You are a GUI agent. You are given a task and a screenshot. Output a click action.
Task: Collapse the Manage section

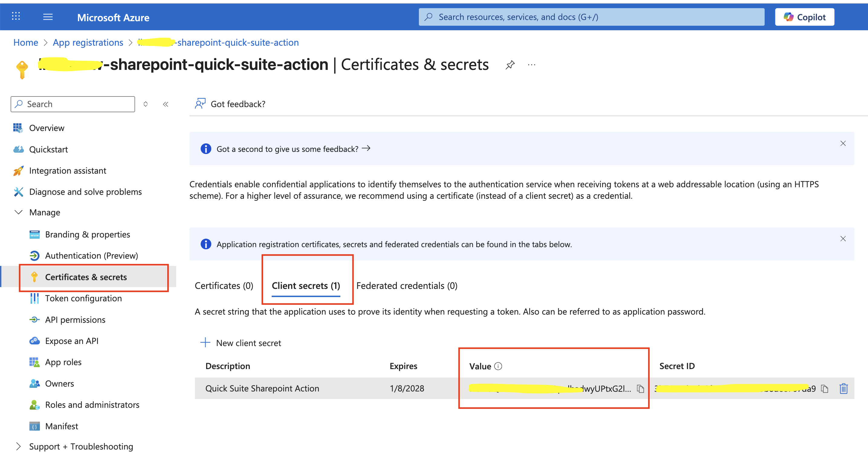point(18,212)
